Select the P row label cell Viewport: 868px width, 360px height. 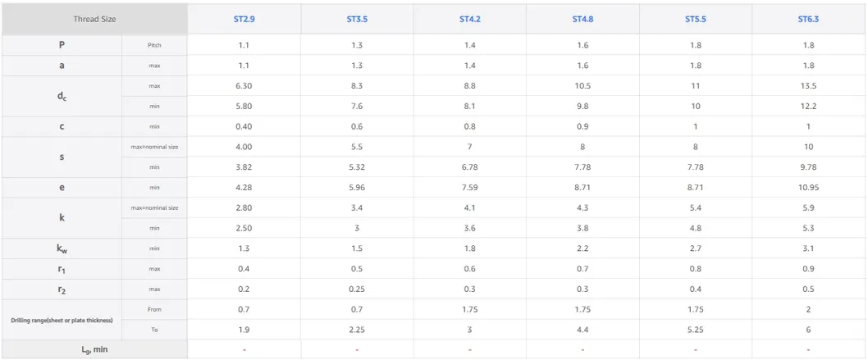[62, 45]
